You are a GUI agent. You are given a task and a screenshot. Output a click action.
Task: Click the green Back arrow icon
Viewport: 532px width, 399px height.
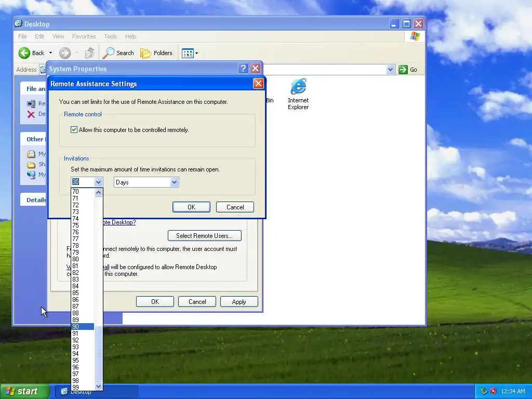click(x=24, y=53)
